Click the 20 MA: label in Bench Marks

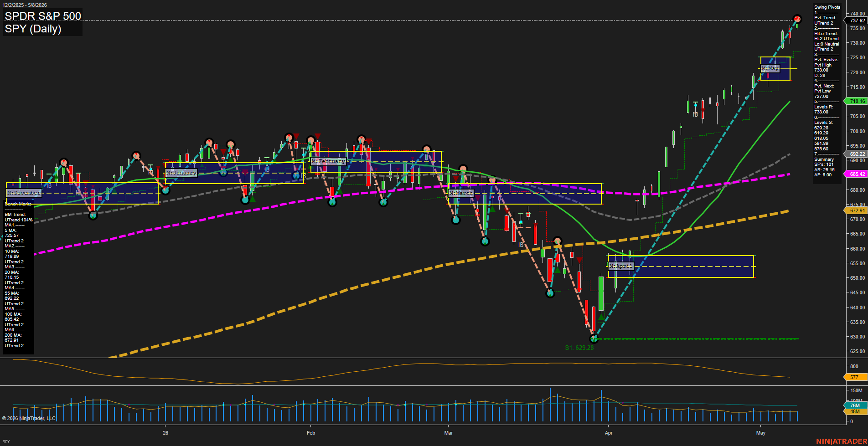12,272
